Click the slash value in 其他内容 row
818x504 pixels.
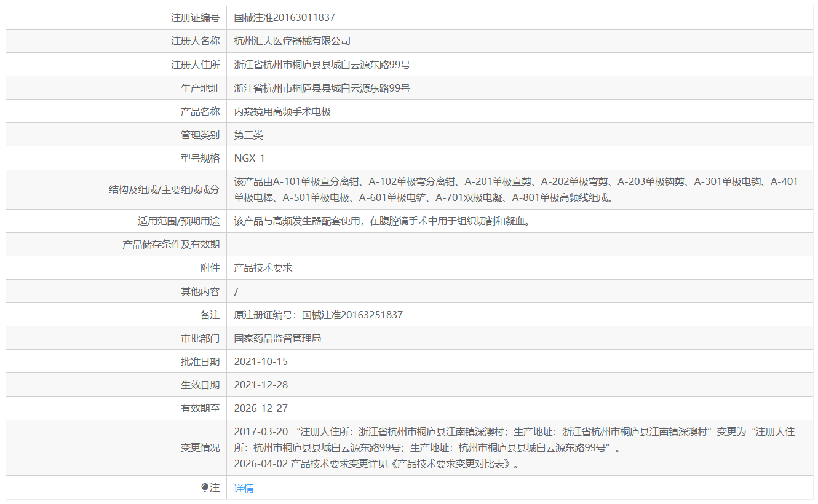[x=236, y=291]
